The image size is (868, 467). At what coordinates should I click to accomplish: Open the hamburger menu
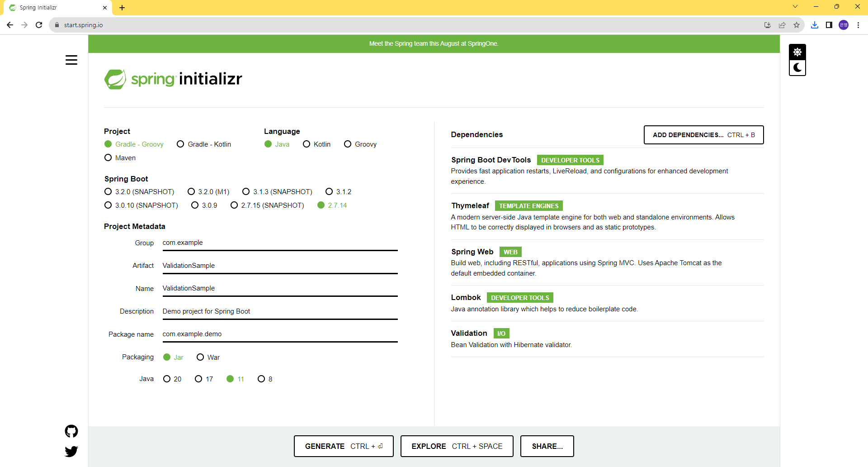point(71,60)
